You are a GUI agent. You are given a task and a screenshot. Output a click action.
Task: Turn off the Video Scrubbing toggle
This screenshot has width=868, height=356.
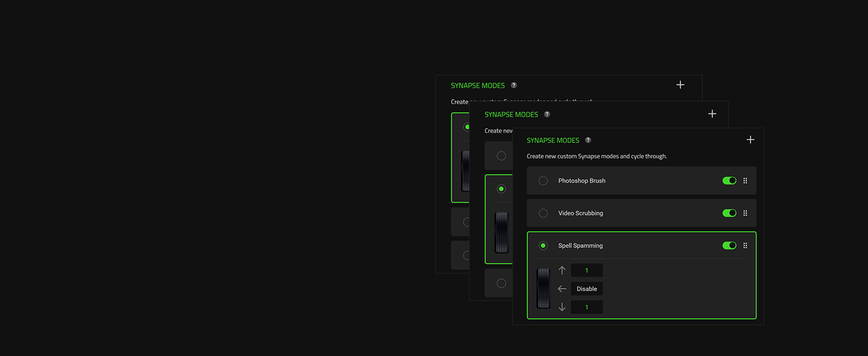729,213
